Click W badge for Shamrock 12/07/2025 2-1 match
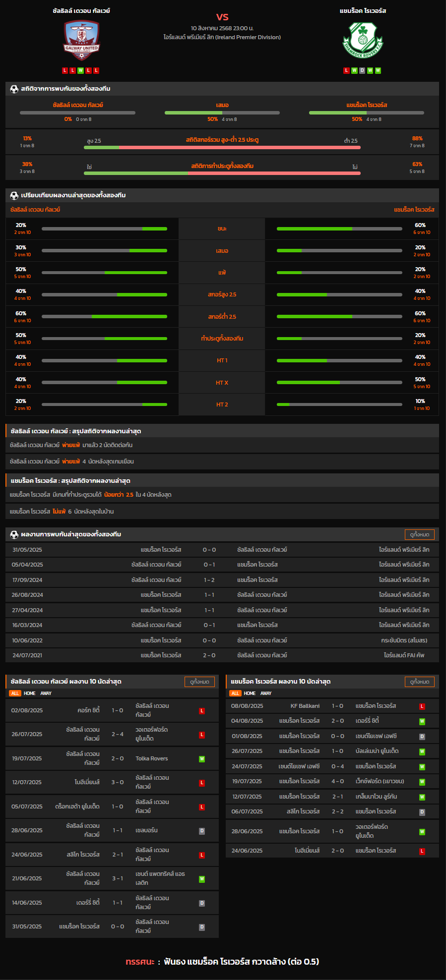The image size is (446, 980). coord(422,797)
